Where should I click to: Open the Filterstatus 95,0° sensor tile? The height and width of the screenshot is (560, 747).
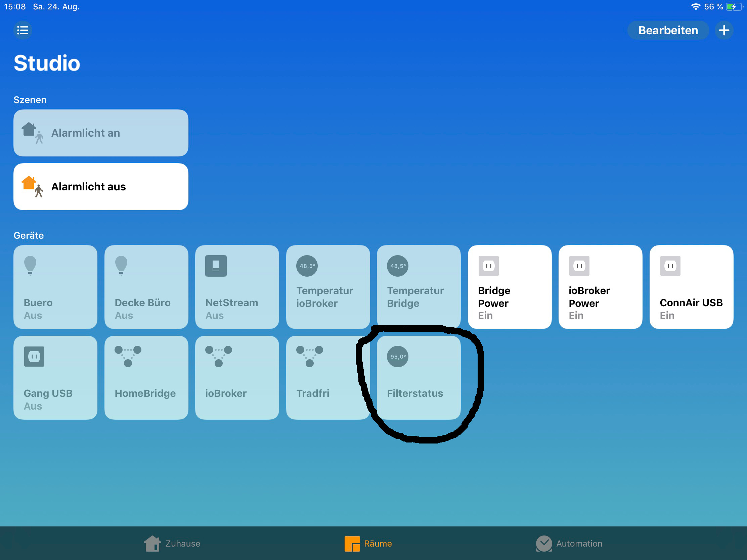coord(419,377)
